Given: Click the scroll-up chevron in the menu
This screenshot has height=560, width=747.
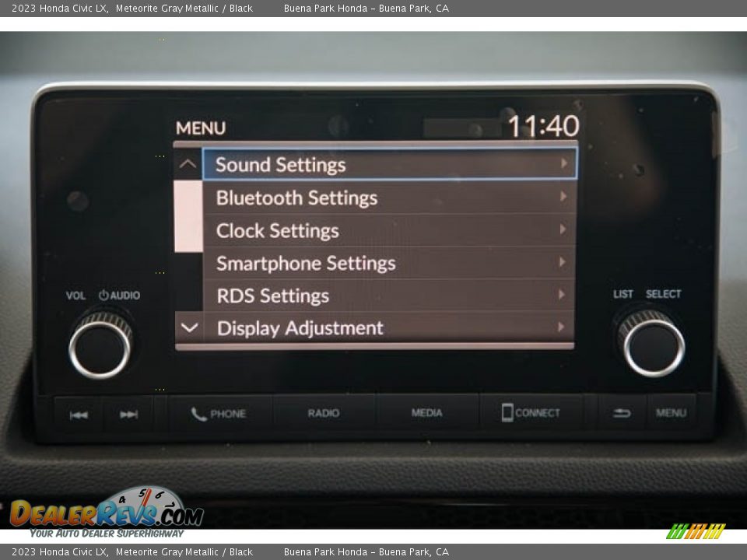Looking at the screenshot, I should coord(188,165).
